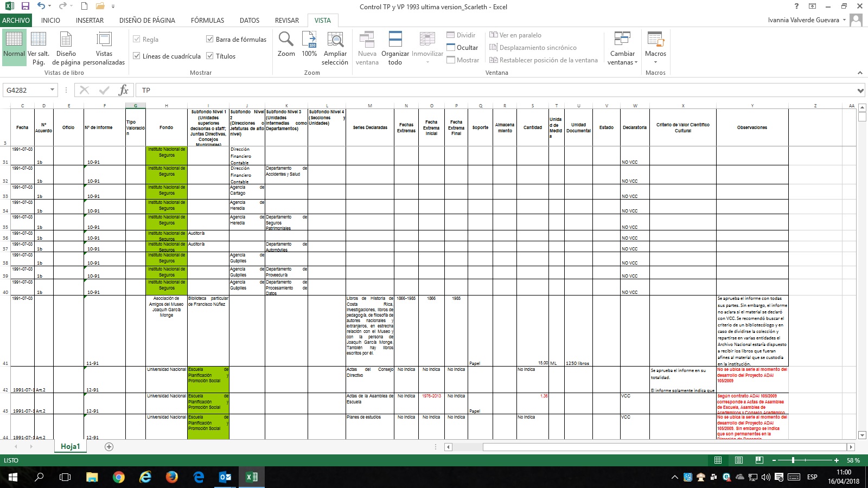Undo the last action

point(41,7)
